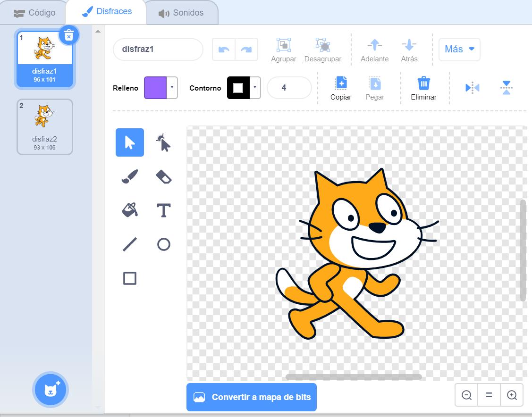Switch to the Código tab
The width and height of the screenshot is (532, 417).
(x=34, y=13)
